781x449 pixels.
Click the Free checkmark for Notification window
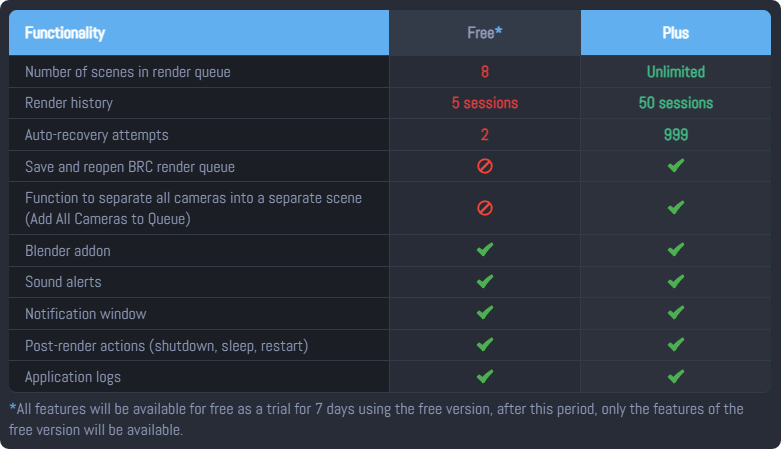point(485,312)
